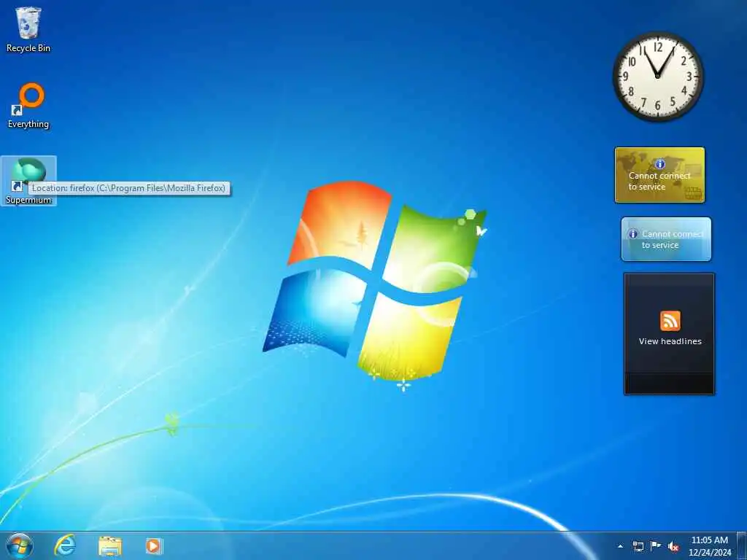This screenshot has width=747, height=560.
Task: Open the taskbar clock showing 11:05 AM
Action: coord(709,546)
